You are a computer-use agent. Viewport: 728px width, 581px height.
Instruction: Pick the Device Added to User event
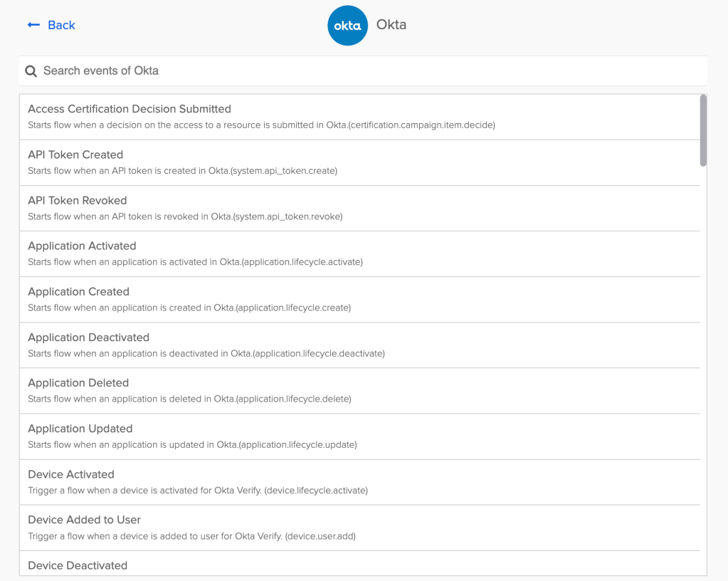(x=84, y=519)
